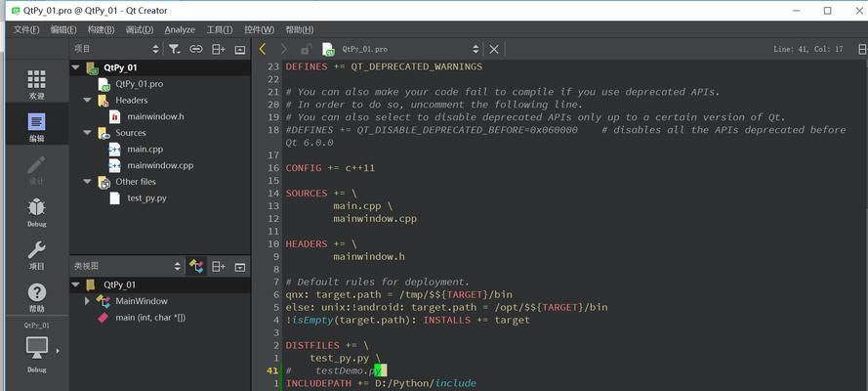868x391 pixels.
Task: Open the Analyze menu
Action: 180,30
